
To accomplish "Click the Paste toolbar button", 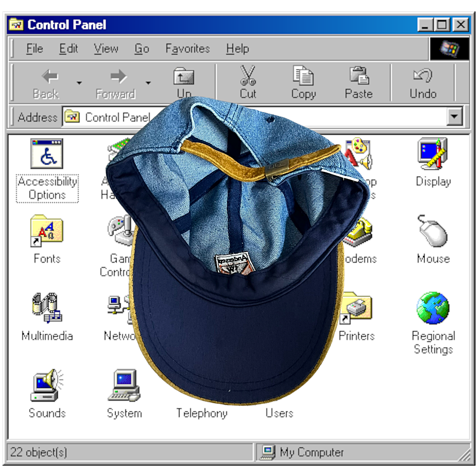I will 358,82.
